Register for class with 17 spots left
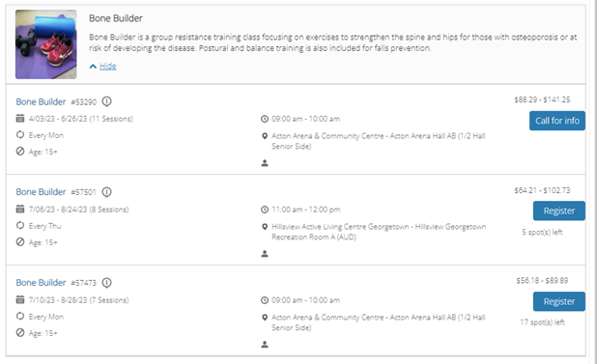This screenshot has height=364, width=597. [x=559, y=301]
